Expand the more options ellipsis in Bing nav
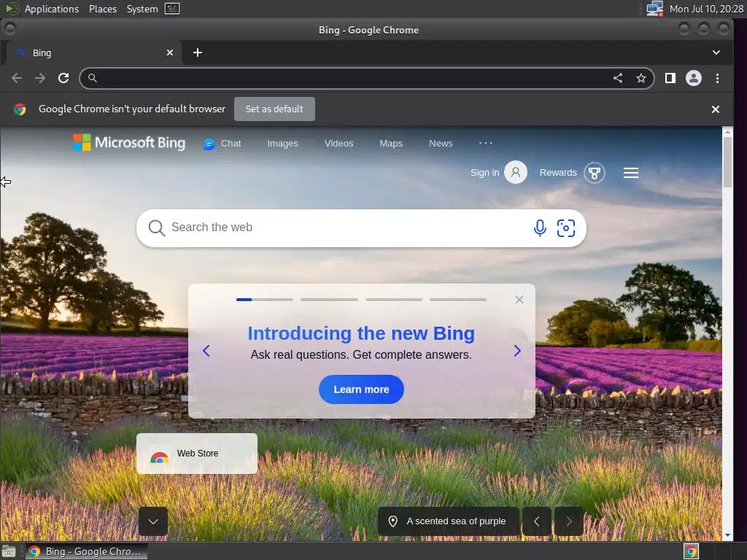 485,143
